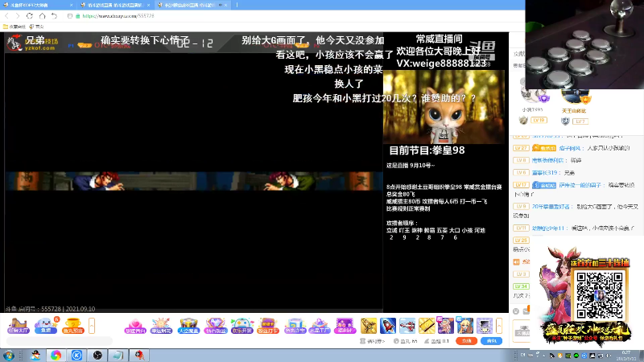Open the blue fish mascot icon

pos(46,326)
